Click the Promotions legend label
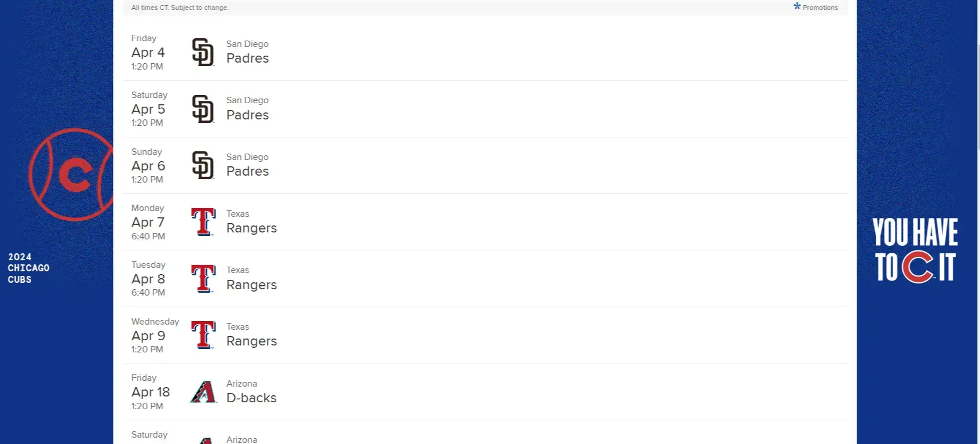Screen dimensions: 980x444 [x=820, y=8]
